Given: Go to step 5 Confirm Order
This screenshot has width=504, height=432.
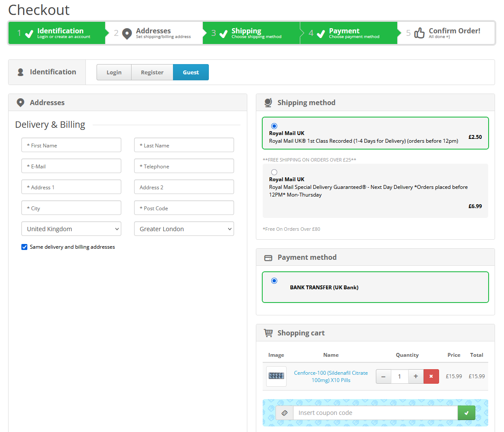Looking at the screenshot, I should coord(446,33).
